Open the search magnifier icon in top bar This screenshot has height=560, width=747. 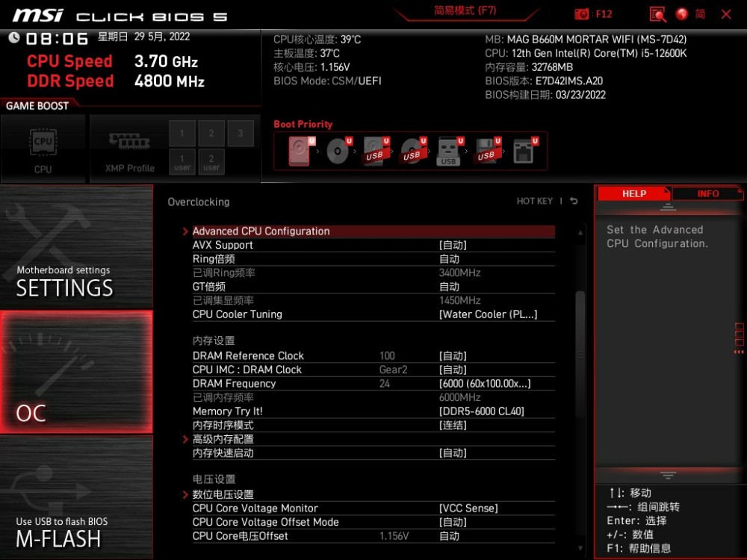657,14
